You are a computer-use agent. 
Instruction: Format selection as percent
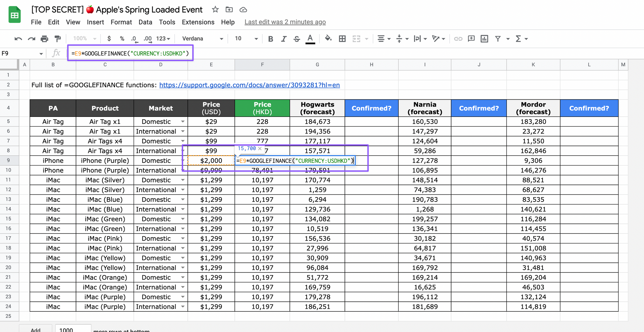(x=122, y=39)
